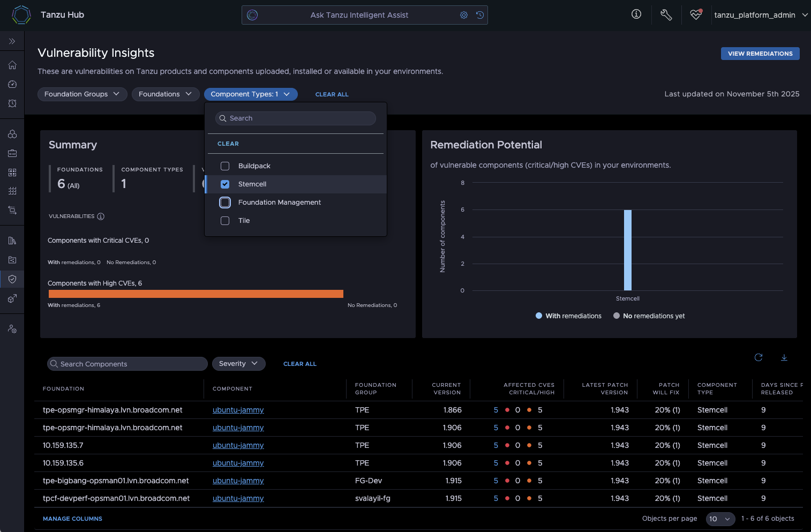Open the Home icon in left sidebar

12,65
